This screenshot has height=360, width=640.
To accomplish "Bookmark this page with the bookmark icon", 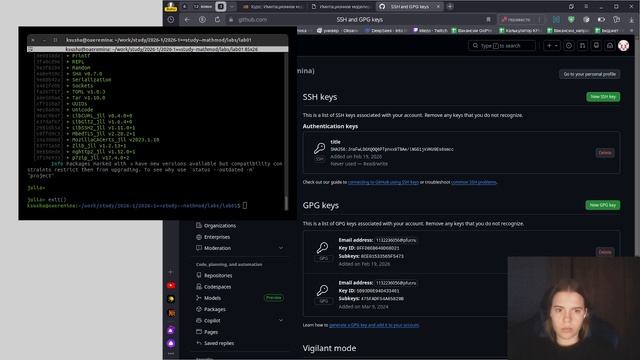I will pyautogui.click(x=488, y=20).
